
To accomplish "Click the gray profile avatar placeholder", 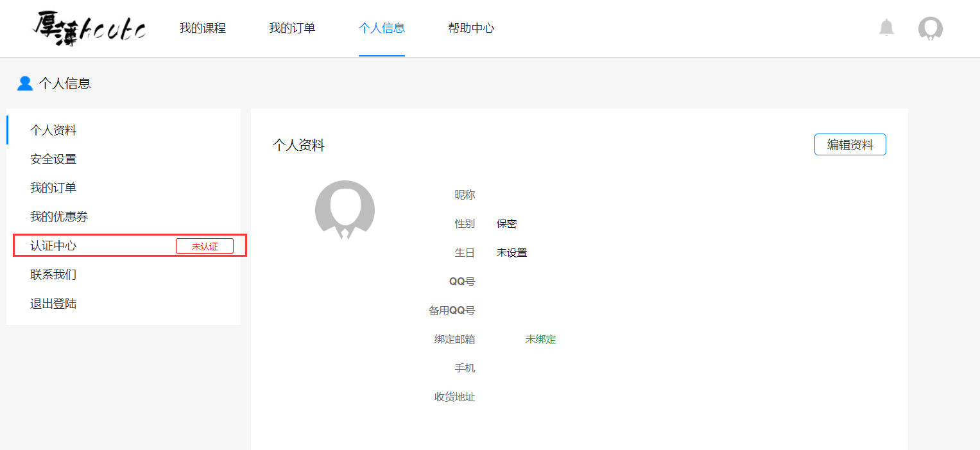I will pos(345,210).
